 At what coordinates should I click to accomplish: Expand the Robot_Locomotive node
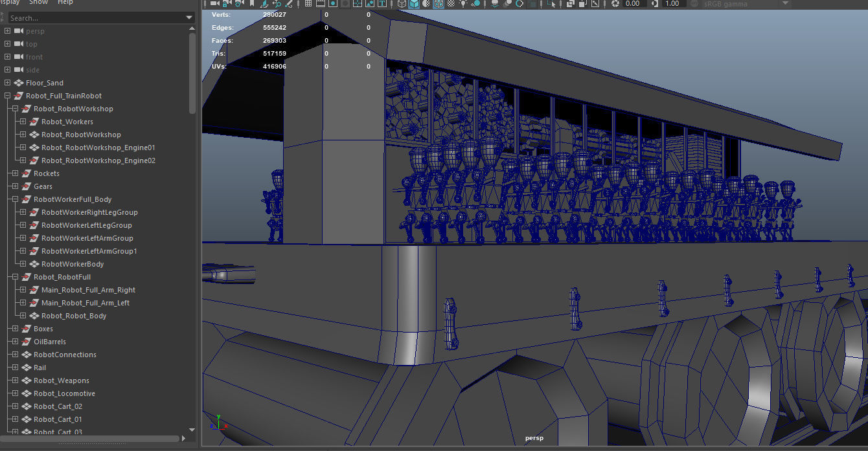15,393
